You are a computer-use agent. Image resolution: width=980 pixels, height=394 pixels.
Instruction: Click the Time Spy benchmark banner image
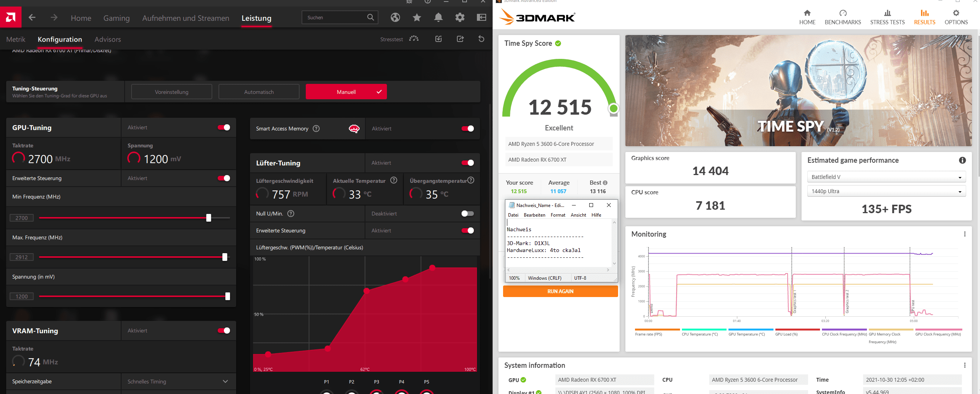[798, 91]
